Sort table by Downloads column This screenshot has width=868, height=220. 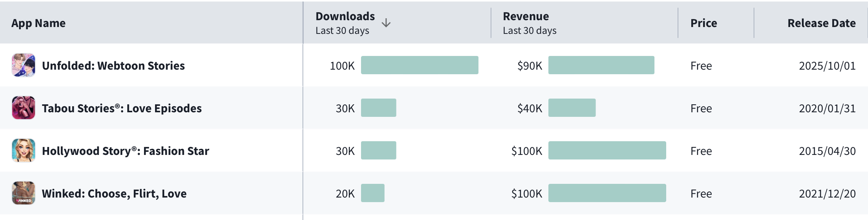[345, 16]
